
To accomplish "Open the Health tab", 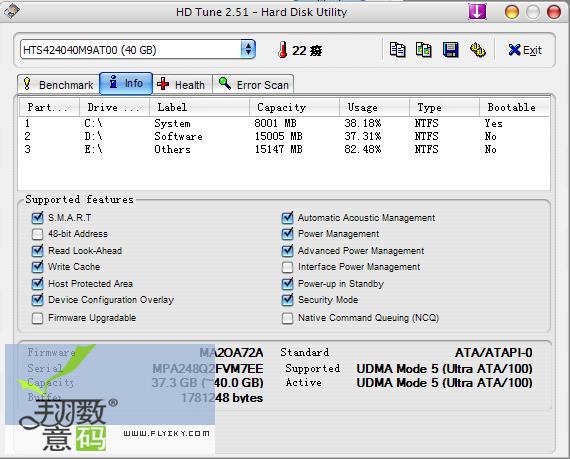I will [182, 85].
